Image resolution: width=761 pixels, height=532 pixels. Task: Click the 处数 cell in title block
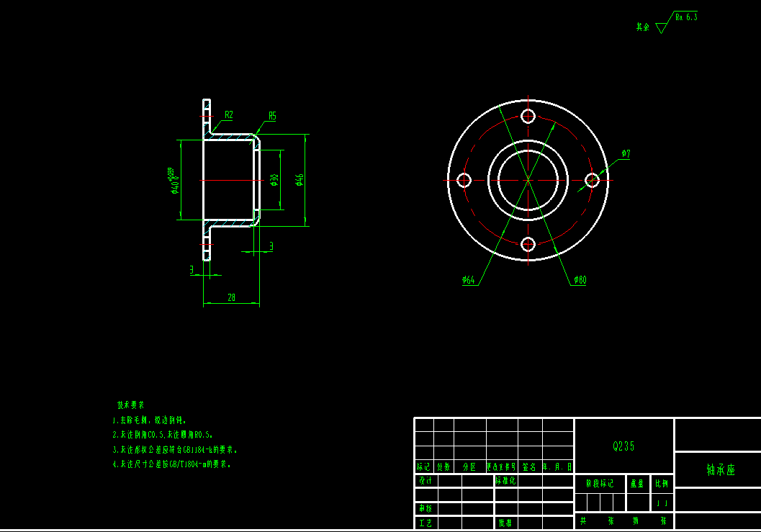[x=443, y=466]
